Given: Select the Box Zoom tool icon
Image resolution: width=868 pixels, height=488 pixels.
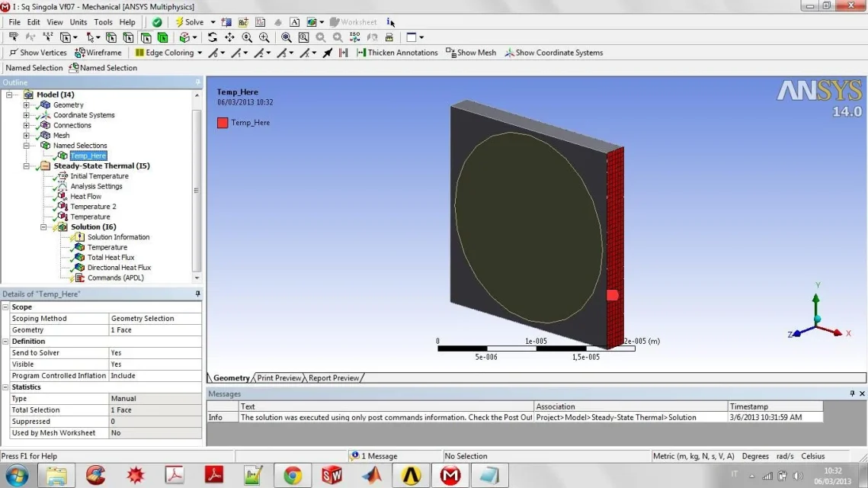Looking at the screenshot, I should click(264, 37).
